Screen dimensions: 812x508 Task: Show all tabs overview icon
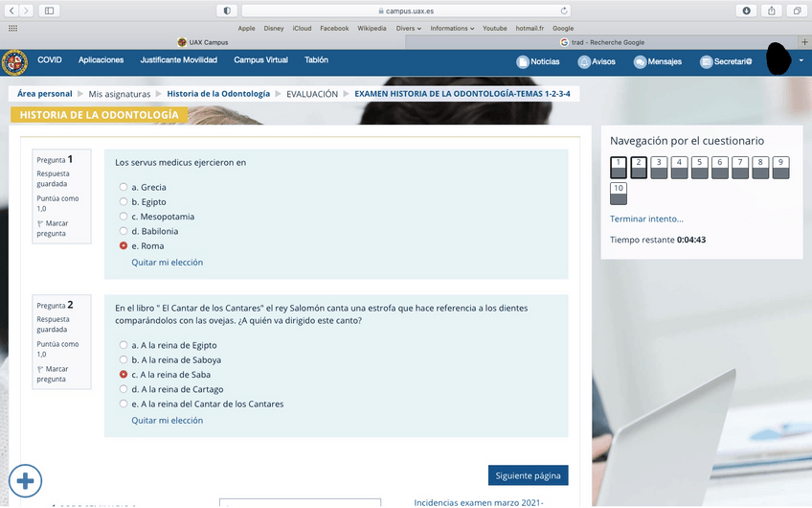(797, 11)
